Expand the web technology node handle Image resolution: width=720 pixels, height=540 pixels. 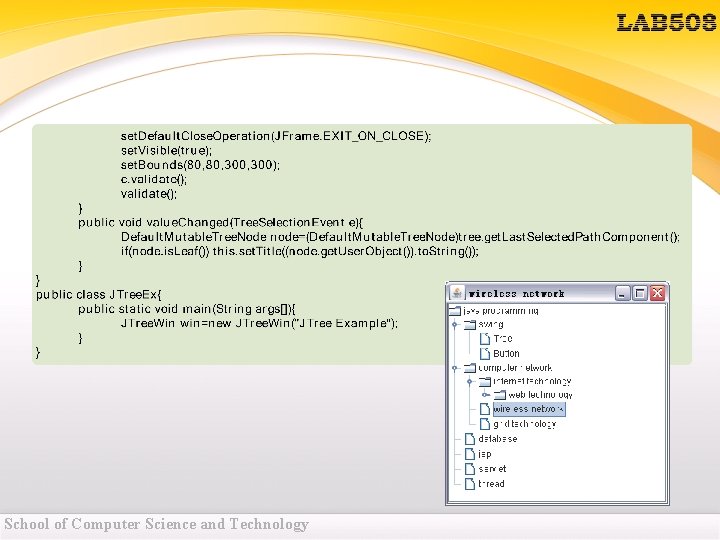485,395
